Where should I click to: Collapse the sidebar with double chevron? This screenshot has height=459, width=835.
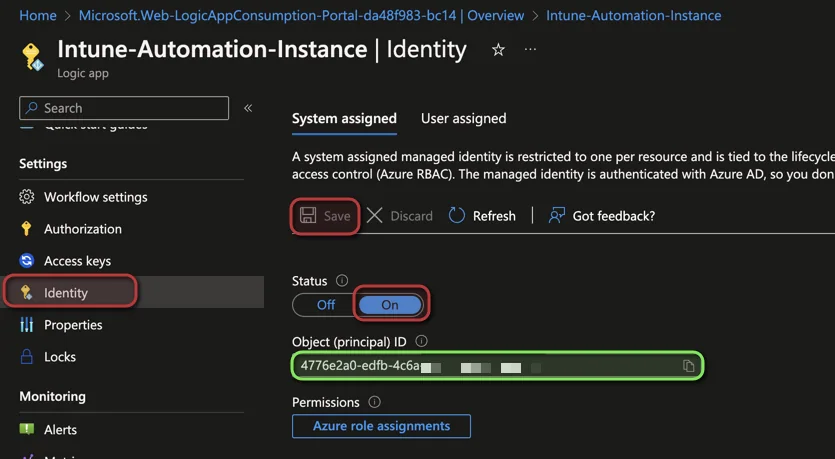248,108
